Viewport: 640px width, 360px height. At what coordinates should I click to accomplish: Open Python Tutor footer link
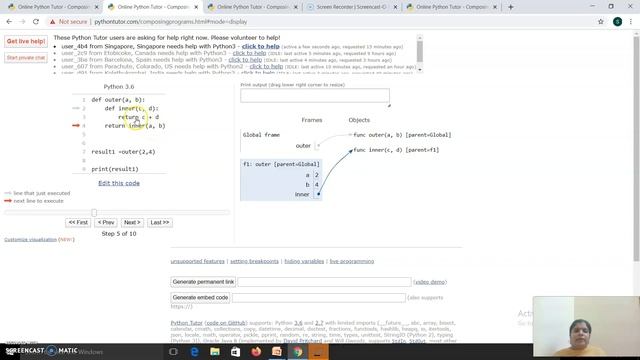(x=187, y=323)
